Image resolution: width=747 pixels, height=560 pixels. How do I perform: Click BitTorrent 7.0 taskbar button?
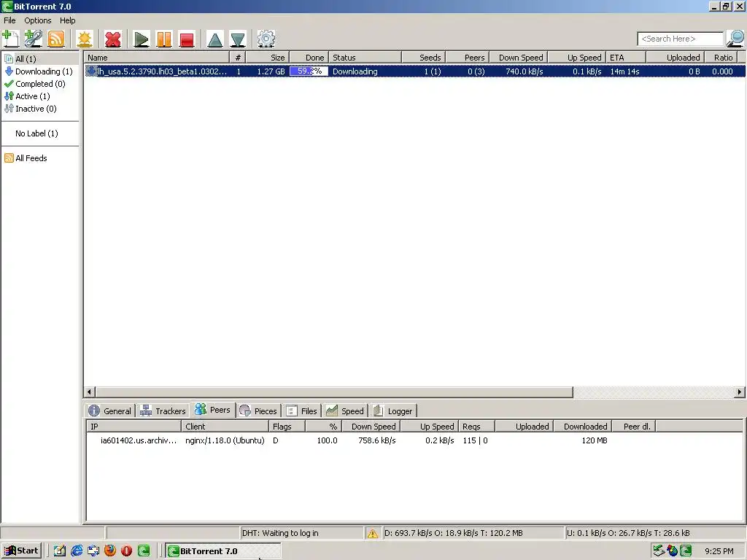point(223,551)
